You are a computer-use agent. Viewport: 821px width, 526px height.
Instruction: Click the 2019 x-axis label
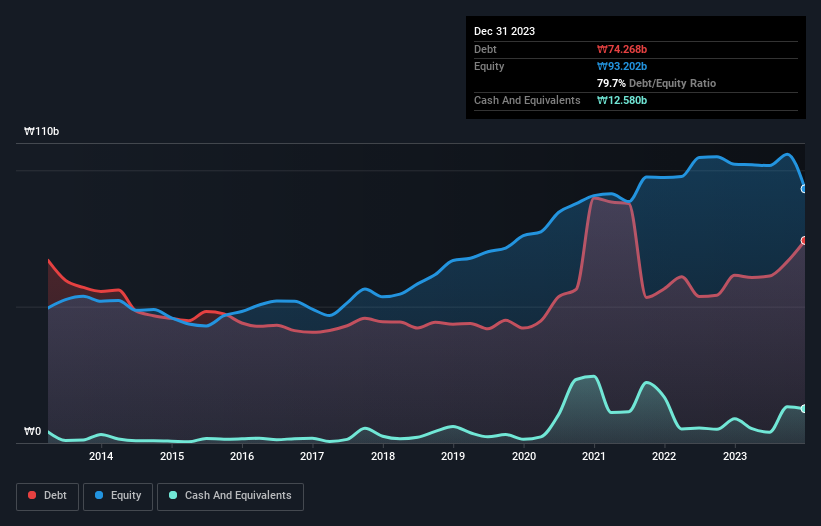(453, 456)
